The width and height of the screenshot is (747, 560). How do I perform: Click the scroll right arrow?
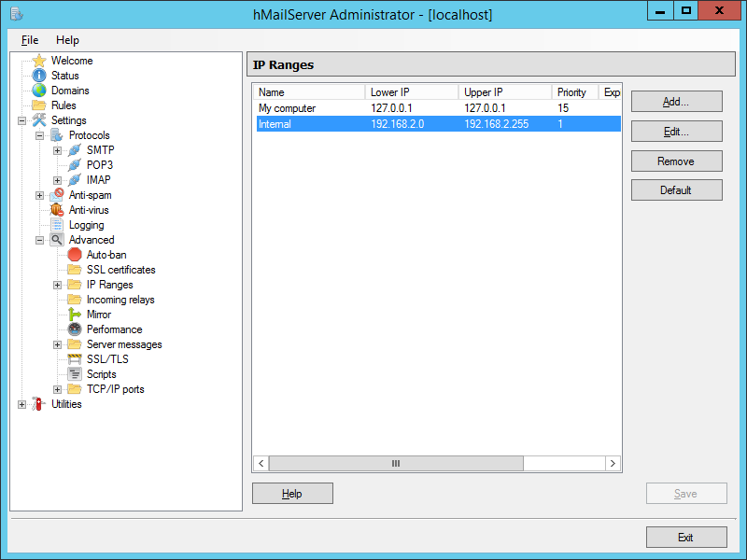(x=613, y=463)
